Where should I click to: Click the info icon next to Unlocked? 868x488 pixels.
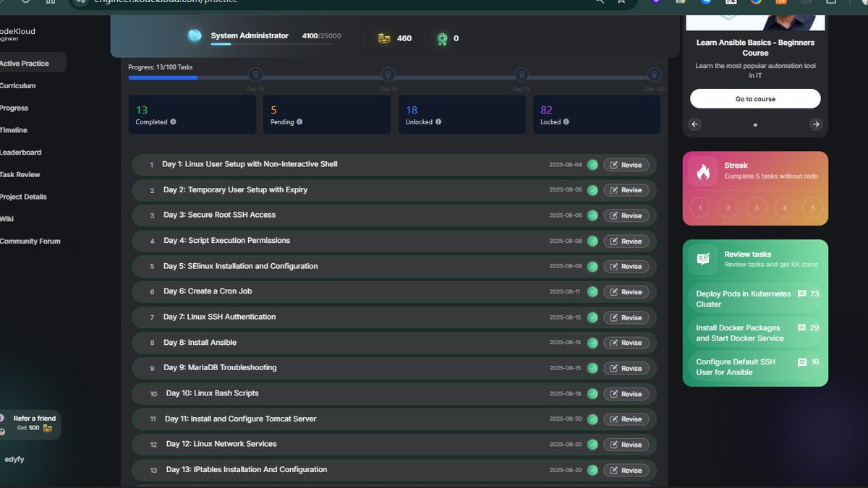(x=438, y=122)
